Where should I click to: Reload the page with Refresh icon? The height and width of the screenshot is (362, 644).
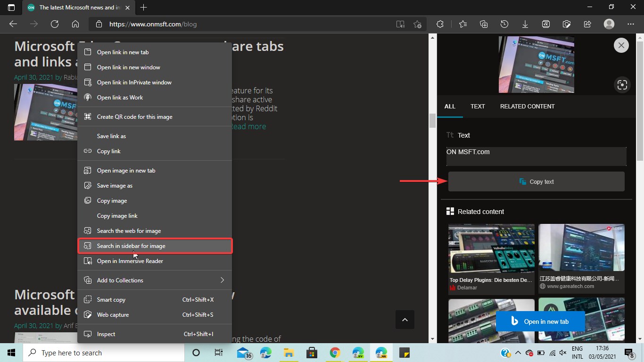click(55, 24)
